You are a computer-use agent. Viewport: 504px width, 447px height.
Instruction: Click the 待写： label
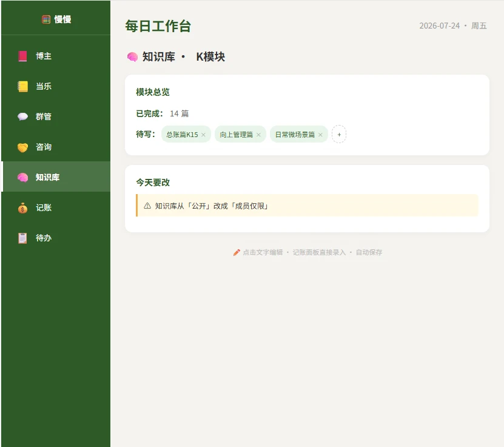146,134
